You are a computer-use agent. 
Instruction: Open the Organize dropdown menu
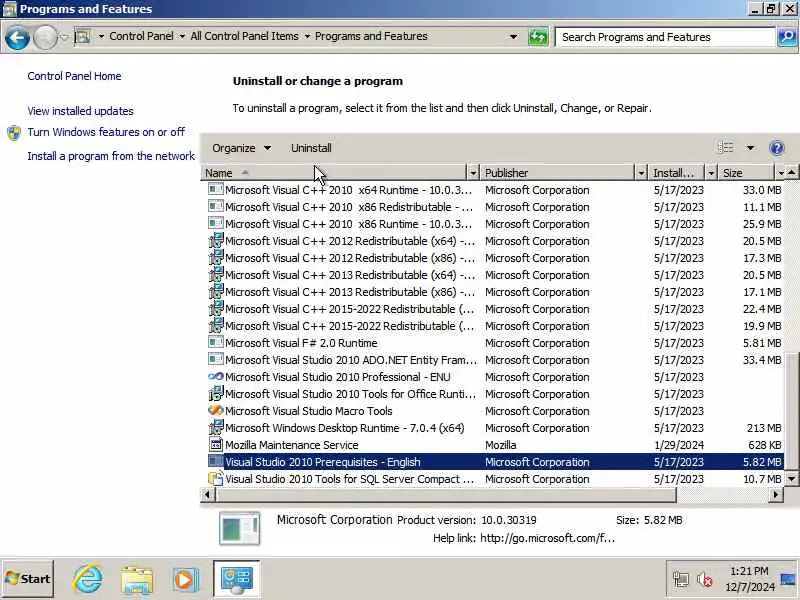[x=242, y=148]
